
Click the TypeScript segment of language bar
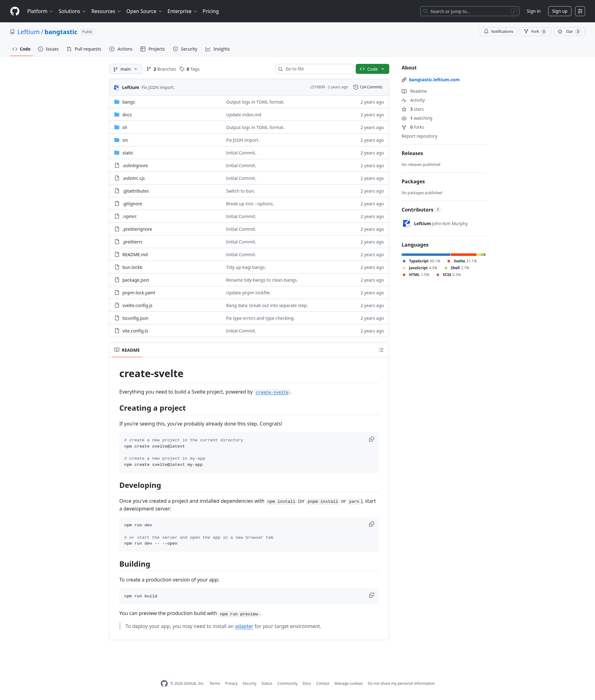click(426, 255)
